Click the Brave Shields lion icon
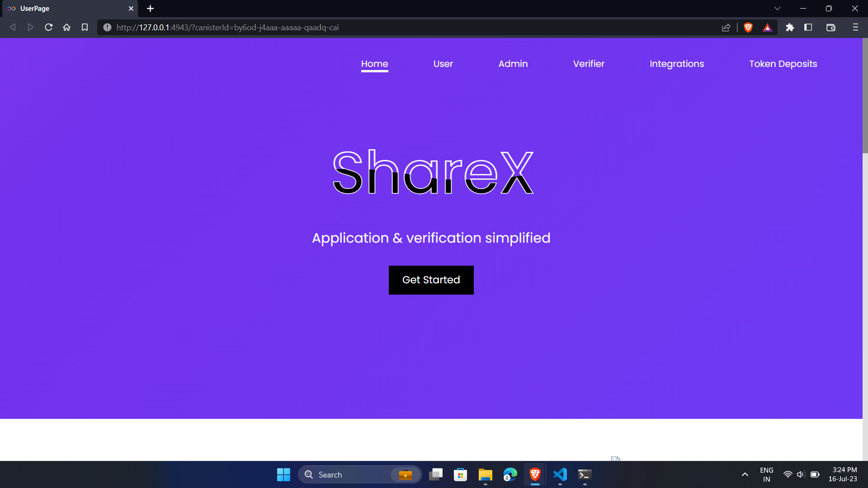Viewport: 868px width, 488px height. [748, 28]
